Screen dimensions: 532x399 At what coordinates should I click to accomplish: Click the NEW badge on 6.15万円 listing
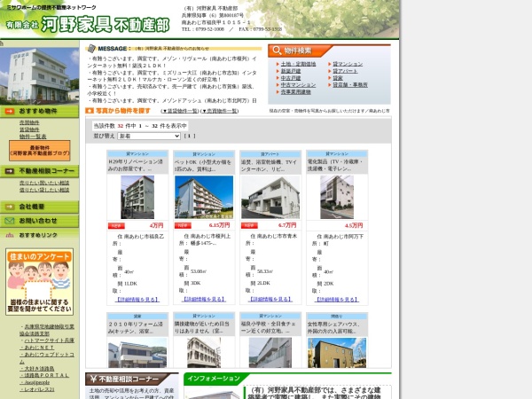(183, 225)
